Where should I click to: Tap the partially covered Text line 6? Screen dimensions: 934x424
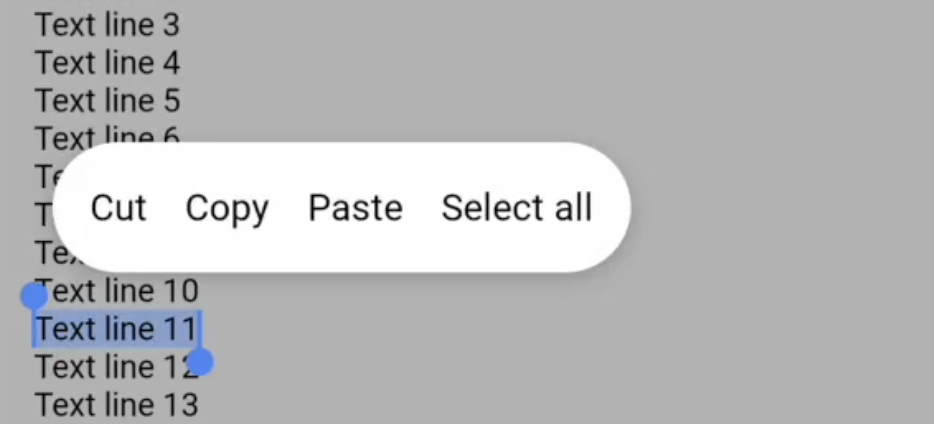coord(107,135)
